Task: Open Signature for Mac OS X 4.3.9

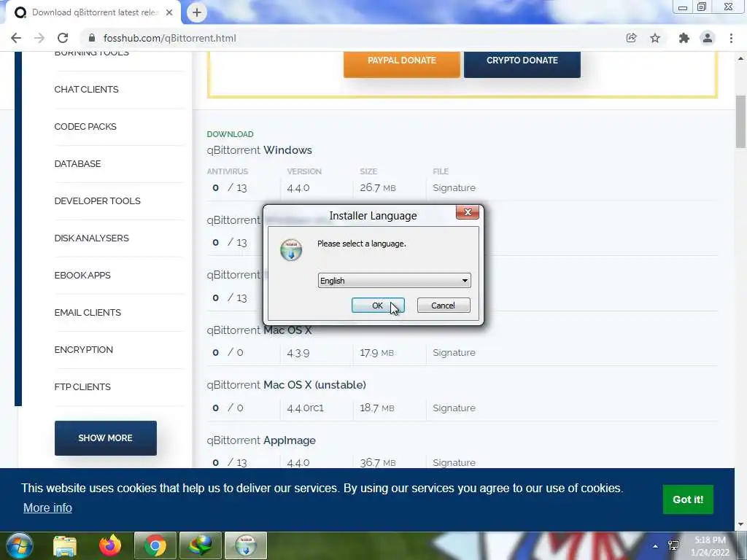Action: tap(454, 352)
